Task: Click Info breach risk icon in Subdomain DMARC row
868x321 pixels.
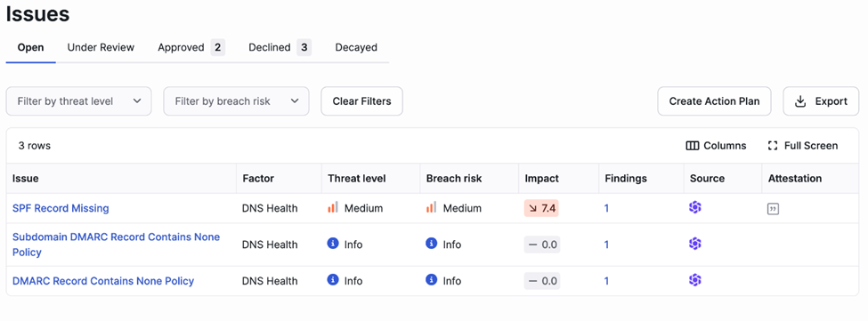Action: tap(431, 244)
